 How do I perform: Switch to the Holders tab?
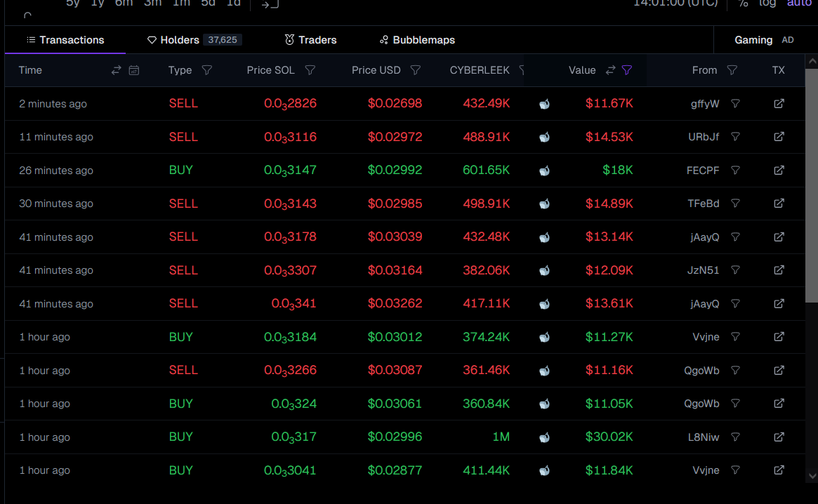194,40
